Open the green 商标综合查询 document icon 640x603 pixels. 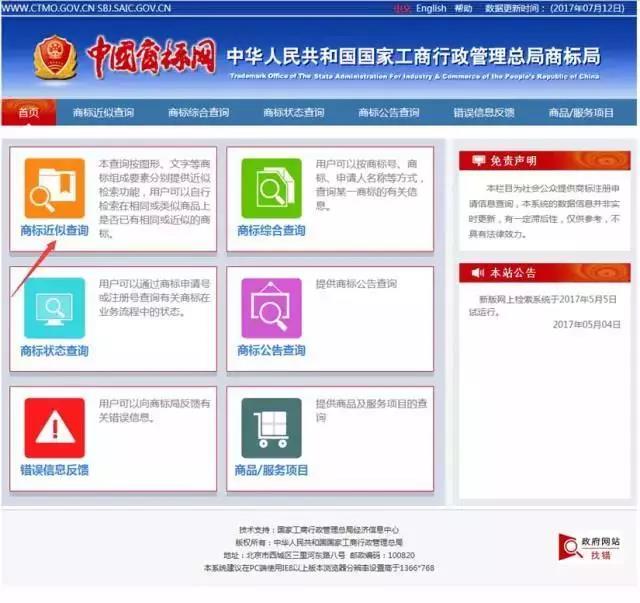tap(271, 188)
